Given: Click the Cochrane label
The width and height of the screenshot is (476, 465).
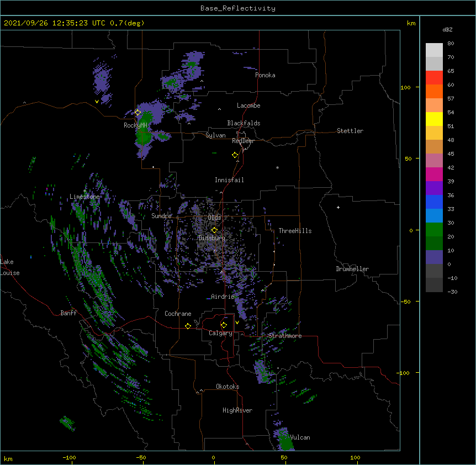Looking at the screenshot, I should [x=178, y=314].
